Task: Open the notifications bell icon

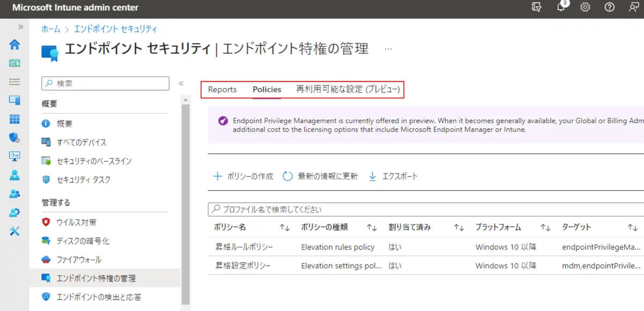Action: (561, 8)
